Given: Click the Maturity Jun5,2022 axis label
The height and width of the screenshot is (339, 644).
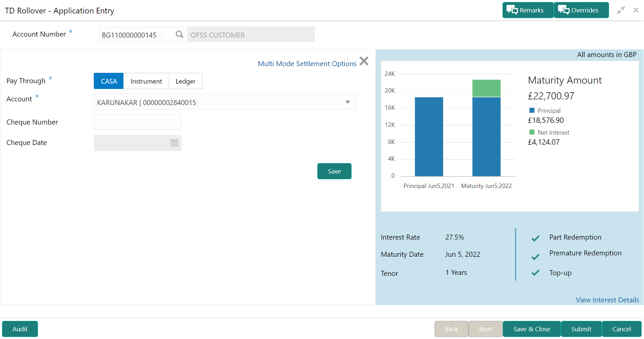Looking at the screenshot, I should [486, 186].
